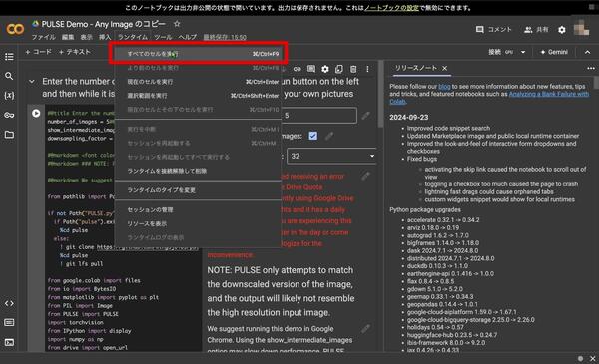The image size is (599, 364).
Task: Open more cell actions vertical dots
Action: [367, 69]
